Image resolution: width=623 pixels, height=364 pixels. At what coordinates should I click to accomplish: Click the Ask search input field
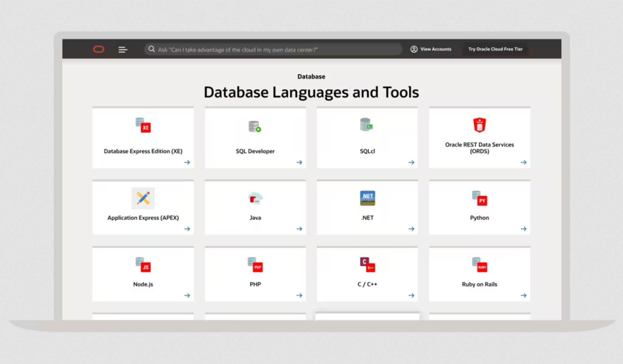click(x=273, y=49)
